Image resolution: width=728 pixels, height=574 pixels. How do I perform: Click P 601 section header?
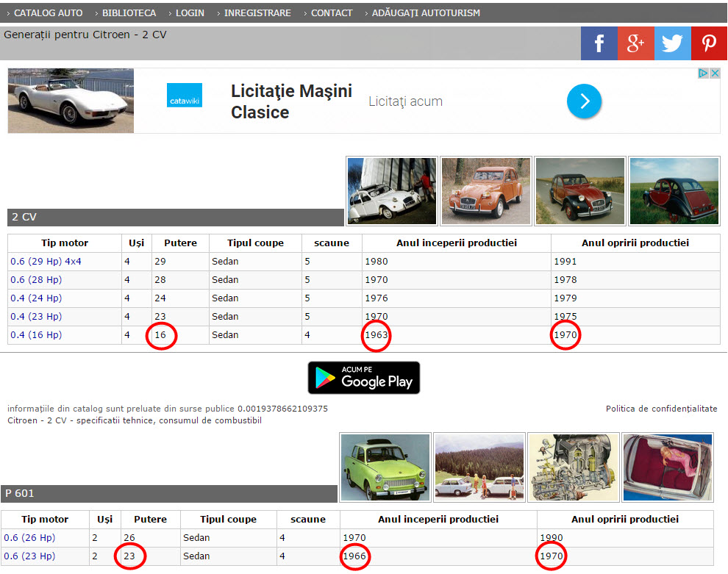pyautogui.click(x=169, y=494)
